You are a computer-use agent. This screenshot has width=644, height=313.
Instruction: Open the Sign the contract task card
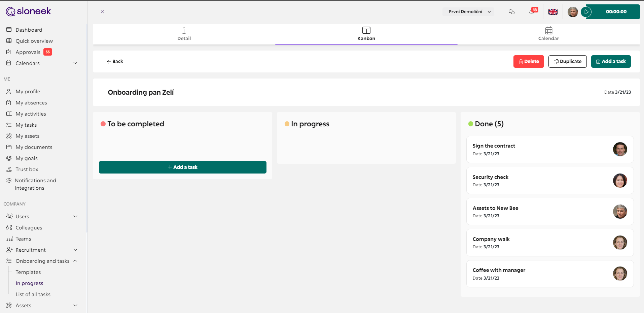550,150
